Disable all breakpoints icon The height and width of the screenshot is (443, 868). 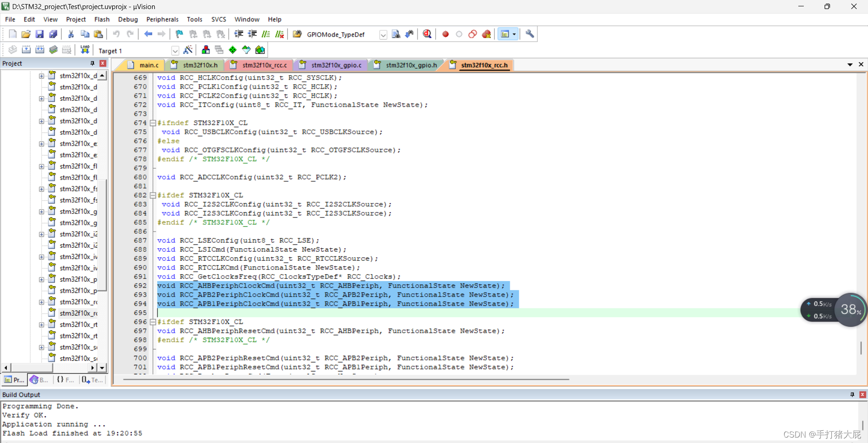click(x=473, y=34)
